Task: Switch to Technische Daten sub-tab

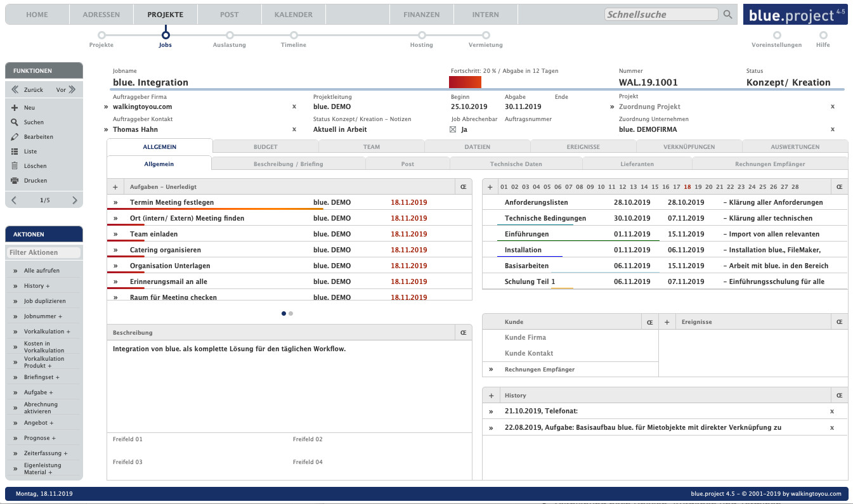Action: pyautogui.click(x=516, y=164)
